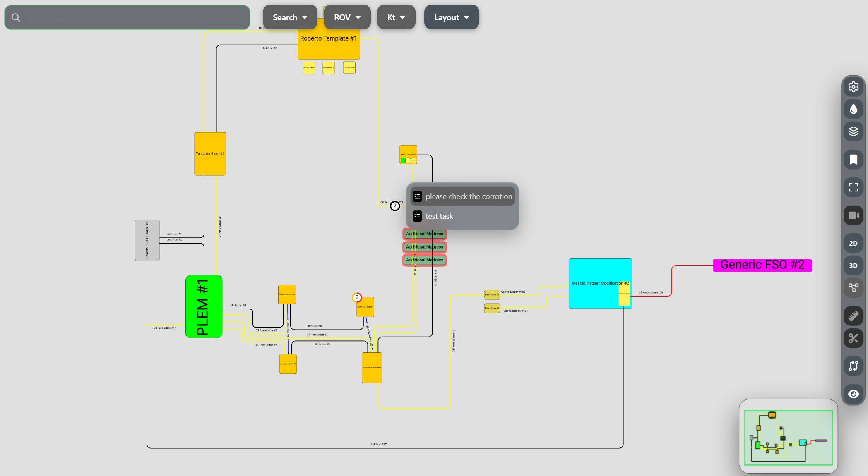
Task: Click the Umbilical #5 label
Action: pyautogui.click(x=314, y=326)
